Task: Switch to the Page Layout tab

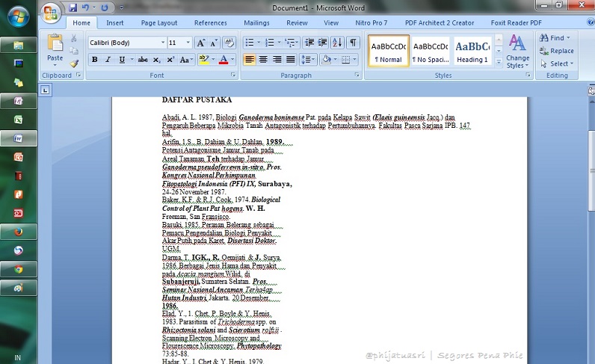Action: click(x=159, y=22)
